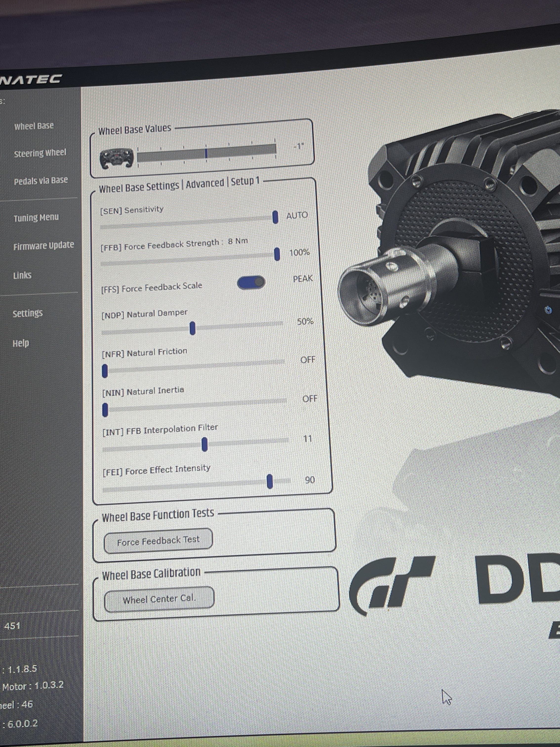Open Links in the sidebar
Image resolution: width=560 pixels, height=747 pixels.
tap(22, 276)
